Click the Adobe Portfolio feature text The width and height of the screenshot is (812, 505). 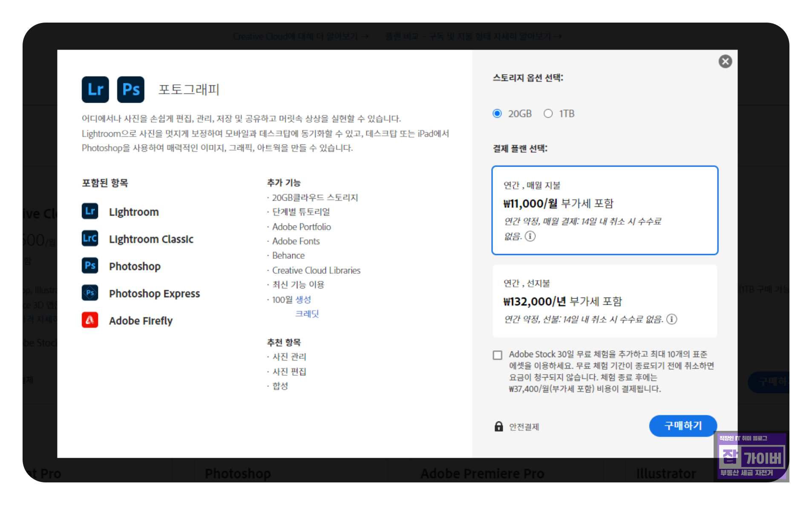coord(301,227)
